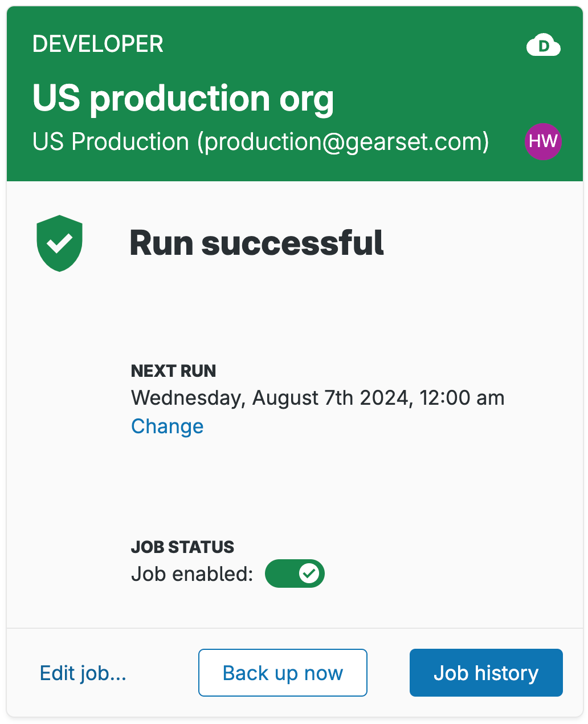Click the green shield checkmark icon
This screenshot has height=724, width=588.
click(x=60, y=243)
